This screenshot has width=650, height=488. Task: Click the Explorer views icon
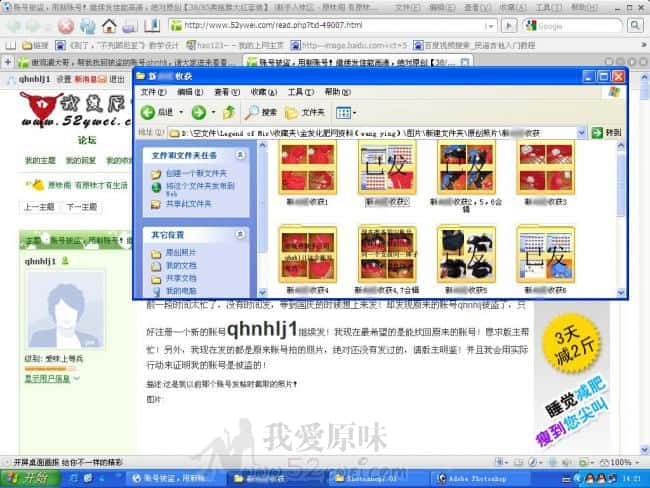(x=343, y=113)
